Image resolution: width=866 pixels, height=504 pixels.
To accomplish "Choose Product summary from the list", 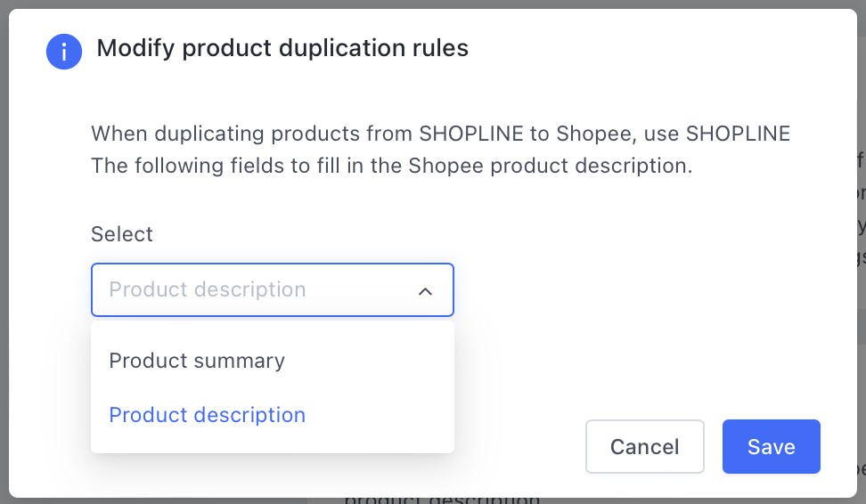I will [x=197, y=361].
